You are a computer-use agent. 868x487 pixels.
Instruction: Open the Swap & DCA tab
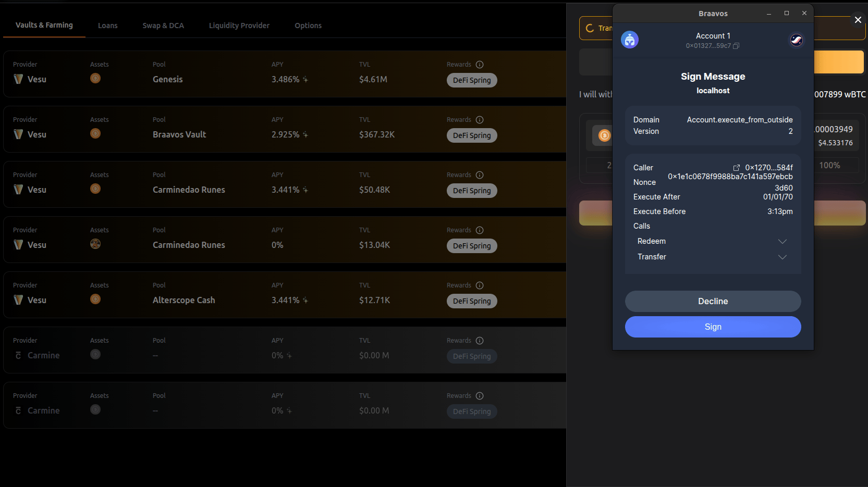click(163, 26)
